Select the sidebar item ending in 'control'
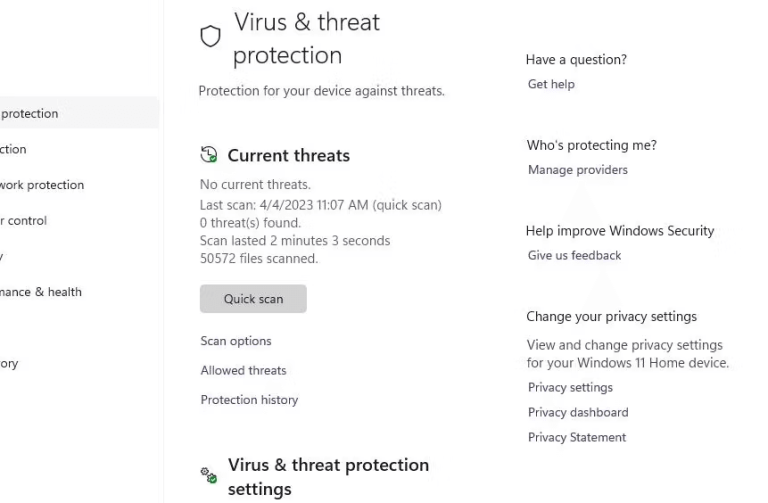 [x=24, y=221]
